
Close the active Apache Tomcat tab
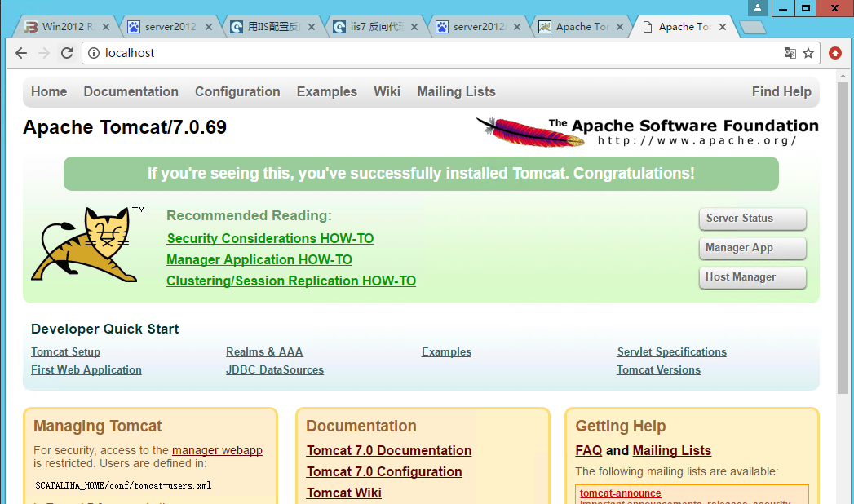tap(723, 27)
